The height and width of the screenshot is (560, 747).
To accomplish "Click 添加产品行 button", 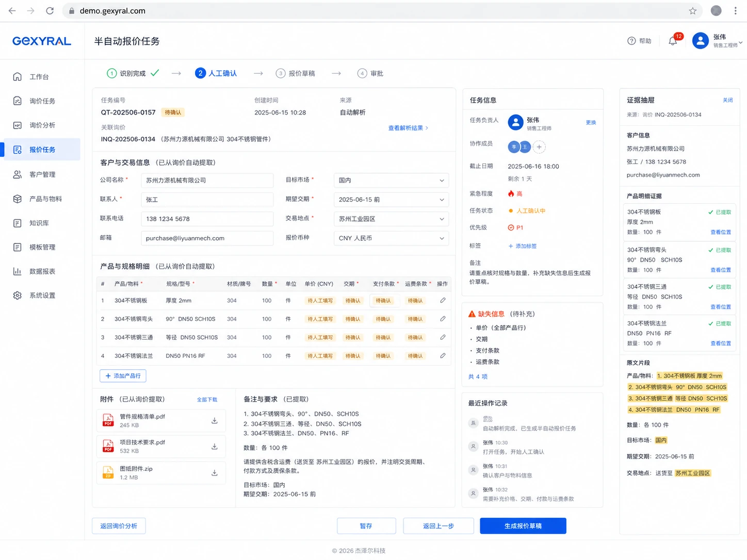I will (x=123, y=376).
